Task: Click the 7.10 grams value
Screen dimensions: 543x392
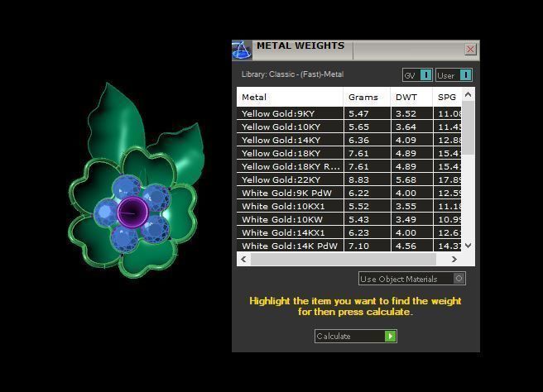Action: click(x=358, y=246)
